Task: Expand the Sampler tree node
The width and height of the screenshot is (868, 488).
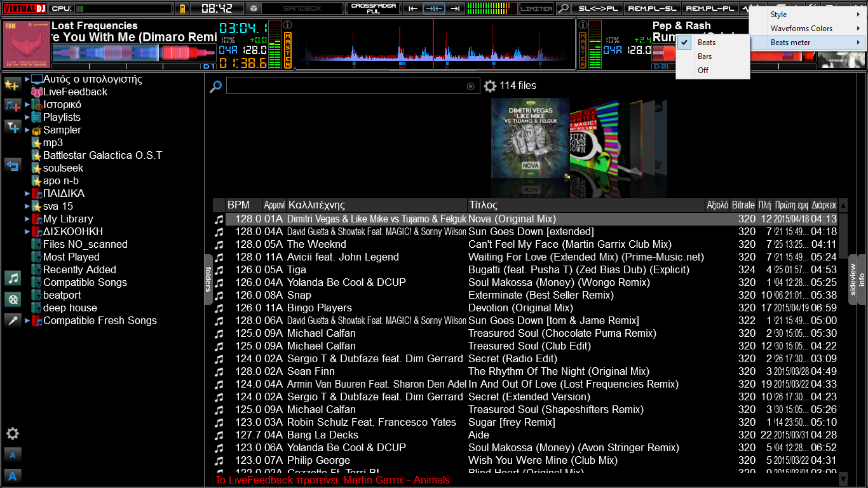Action: 27,130
